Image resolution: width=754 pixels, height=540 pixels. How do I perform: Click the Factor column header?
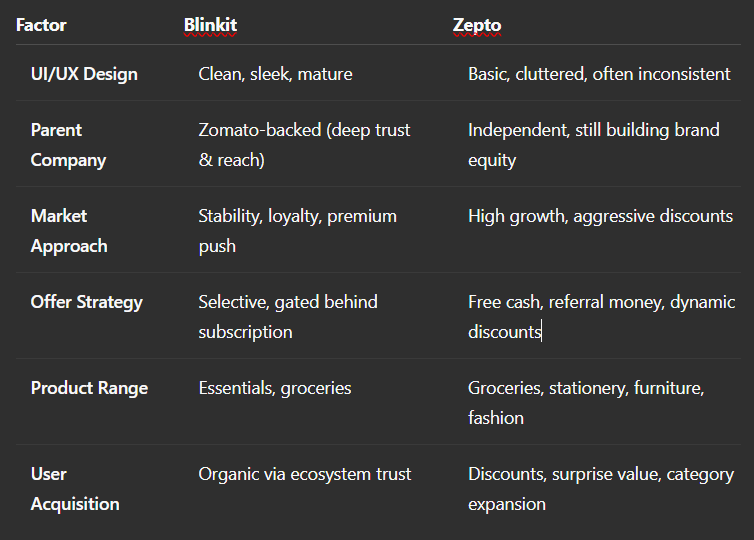click(x=40, y=23)
